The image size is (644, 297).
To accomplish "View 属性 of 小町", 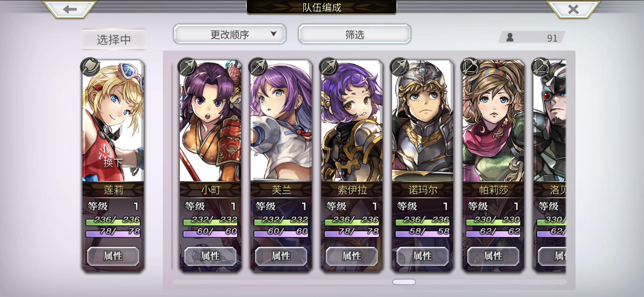I will [210, 256].
